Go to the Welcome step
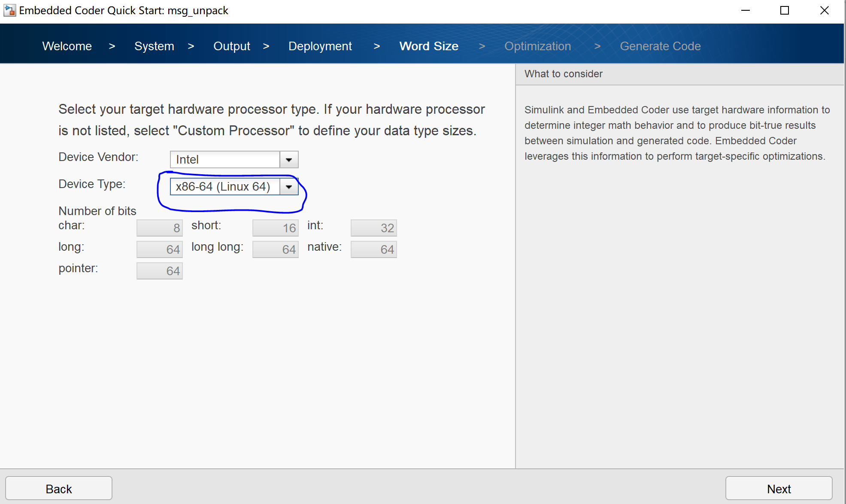The height and width of the screenshot is (504, 846). 67,46
